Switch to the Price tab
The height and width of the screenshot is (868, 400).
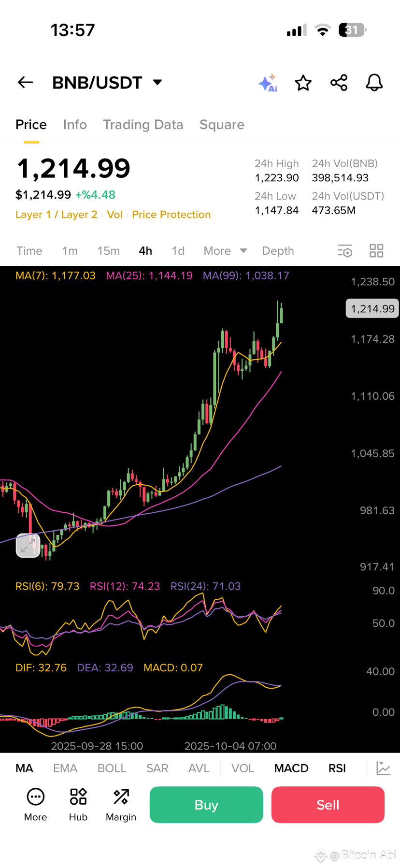(x=31, y=125)
